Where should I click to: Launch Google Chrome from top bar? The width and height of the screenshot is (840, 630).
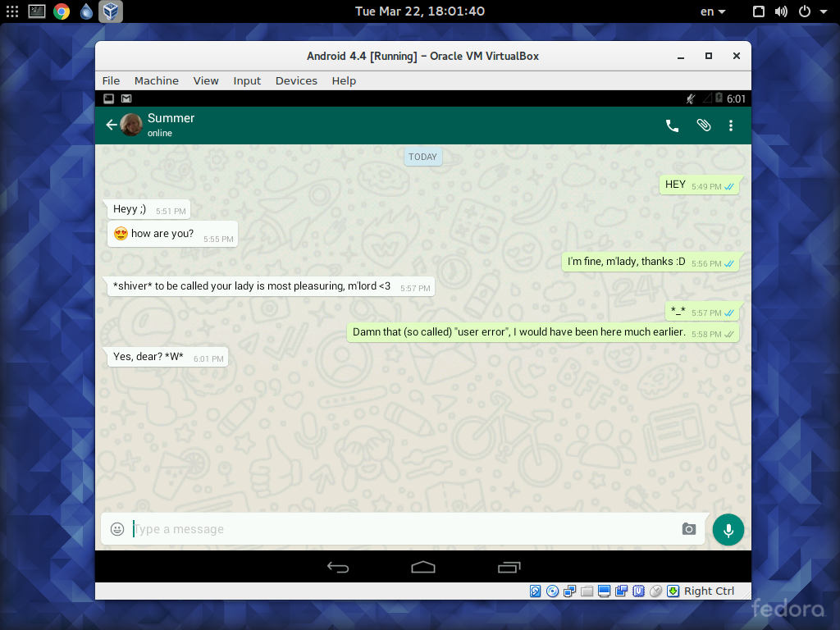tap(62, 11)
